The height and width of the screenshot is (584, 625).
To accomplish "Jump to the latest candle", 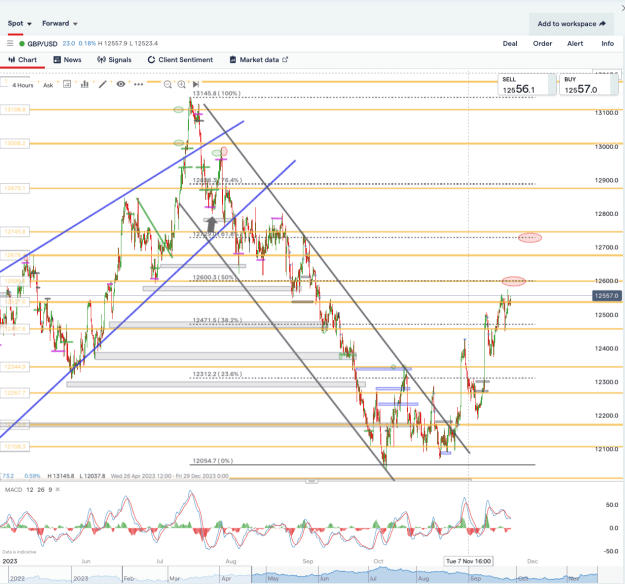I will click(196, 84).
